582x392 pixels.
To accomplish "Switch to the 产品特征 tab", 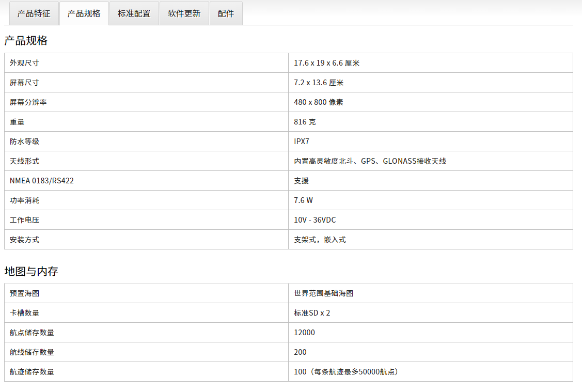I will click(34, 13).
